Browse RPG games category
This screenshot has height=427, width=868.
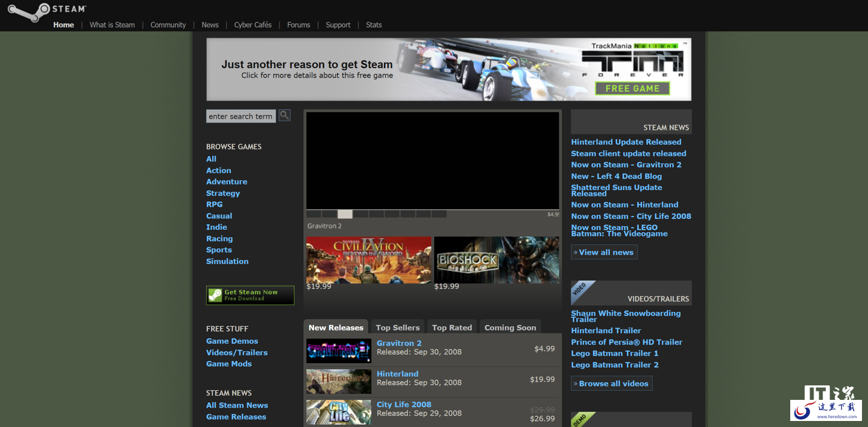[215, 204]
